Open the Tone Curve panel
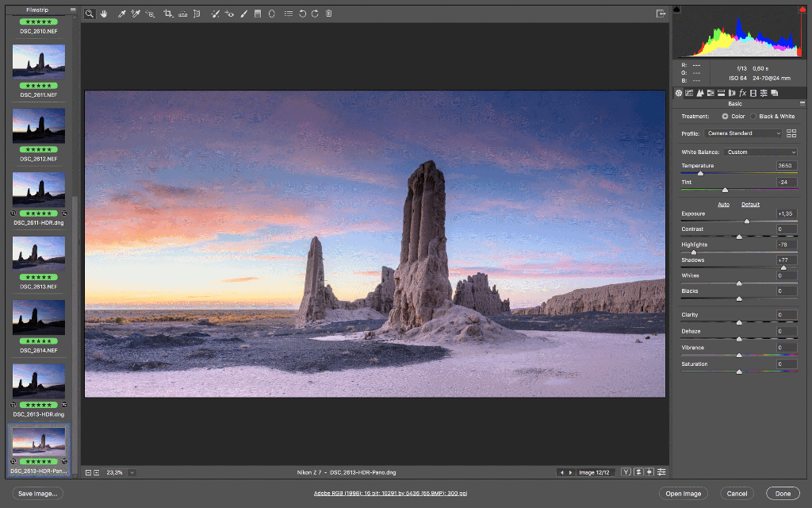Image resolution: width=812 pixels, height=508 pixels. (689, 93)
